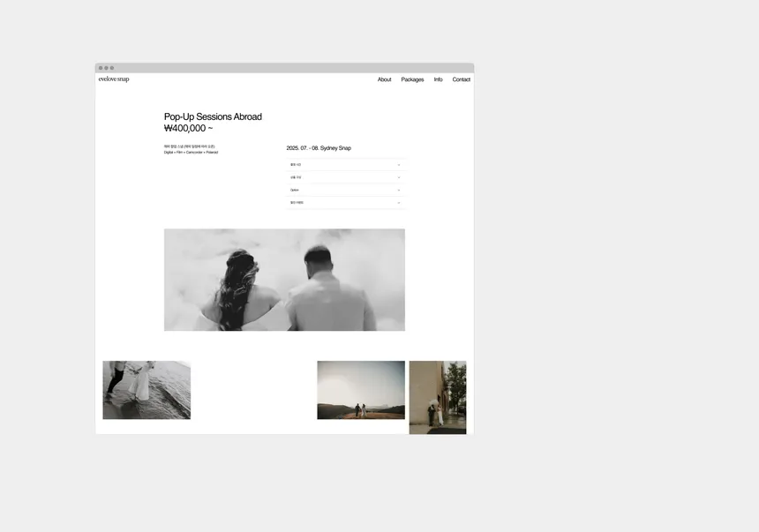Click the first window control dot

coord(101,68)
